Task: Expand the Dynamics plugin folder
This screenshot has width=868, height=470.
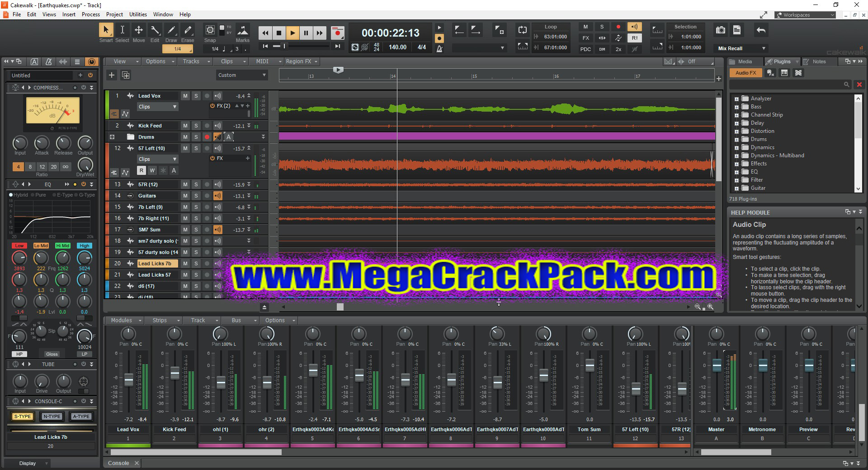Action: click(736, 147)
